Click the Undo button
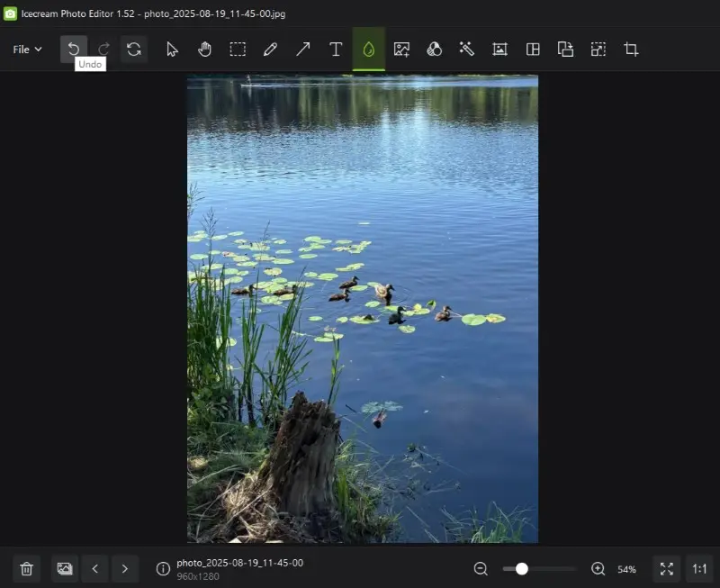The height and width of the screenshot is (588, 720). pyautogui.click(x=74, y=50)
